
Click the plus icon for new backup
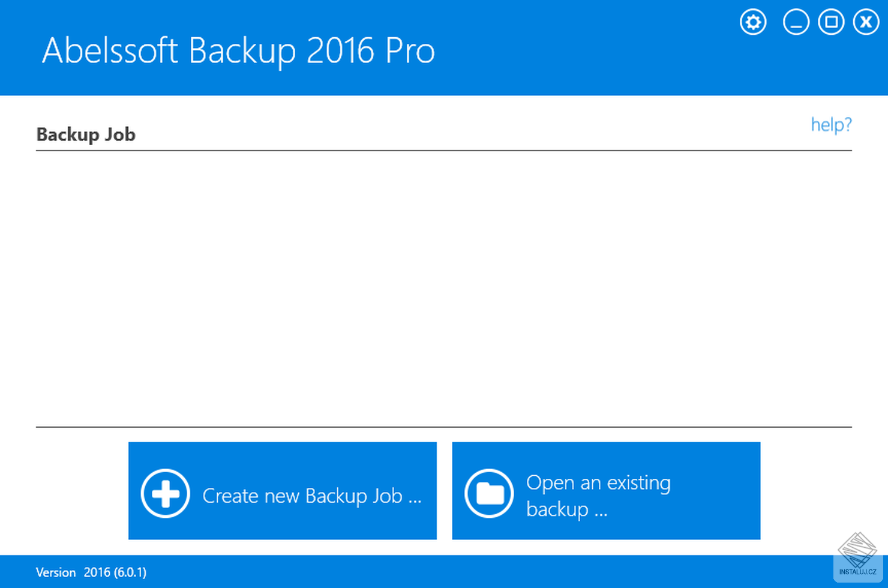(x=166, y=493)
